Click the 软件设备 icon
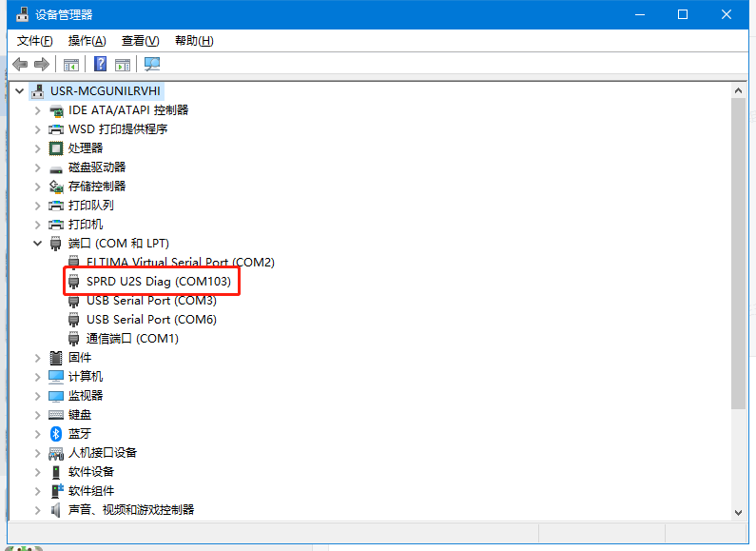 [56, 472]
